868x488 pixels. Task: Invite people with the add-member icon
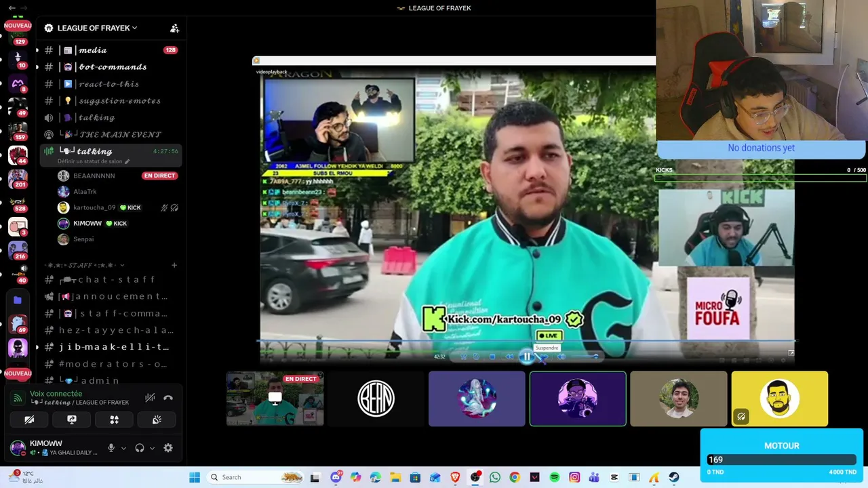pyautogui.click(x=174, y=28)
